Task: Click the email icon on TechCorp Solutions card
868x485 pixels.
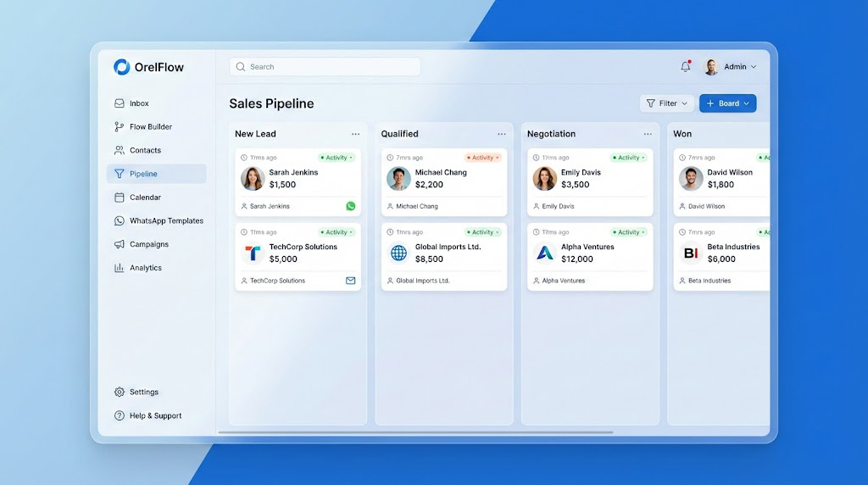Action: pos(351,281)
